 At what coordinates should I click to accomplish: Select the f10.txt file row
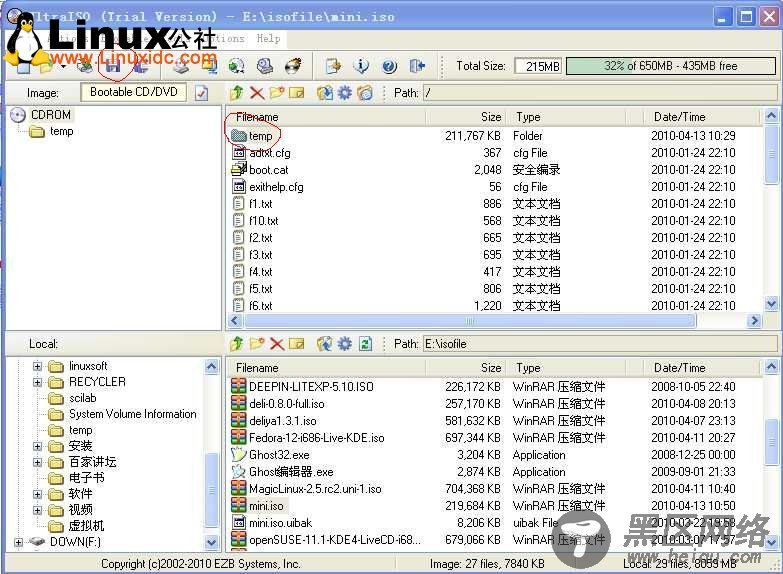pos(494,221)
